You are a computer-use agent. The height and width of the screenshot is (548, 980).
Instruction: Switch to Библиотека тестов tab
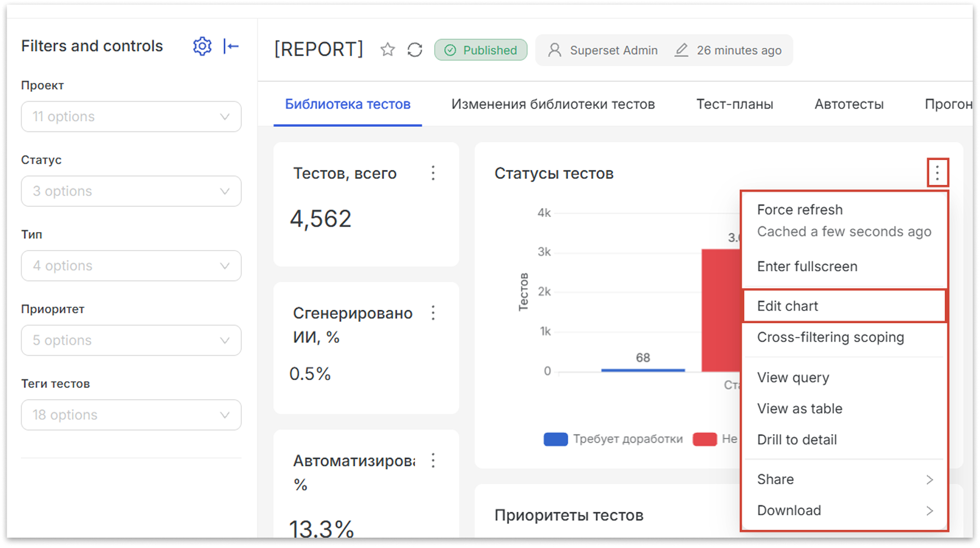tap(348, 104)
